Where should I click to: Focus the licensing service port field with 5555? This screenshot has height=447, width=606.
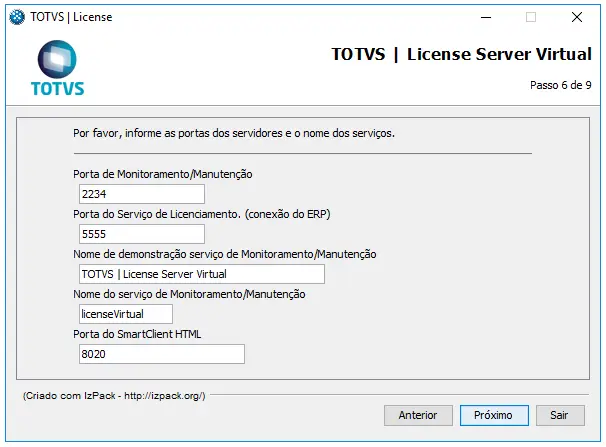[141, 234]
